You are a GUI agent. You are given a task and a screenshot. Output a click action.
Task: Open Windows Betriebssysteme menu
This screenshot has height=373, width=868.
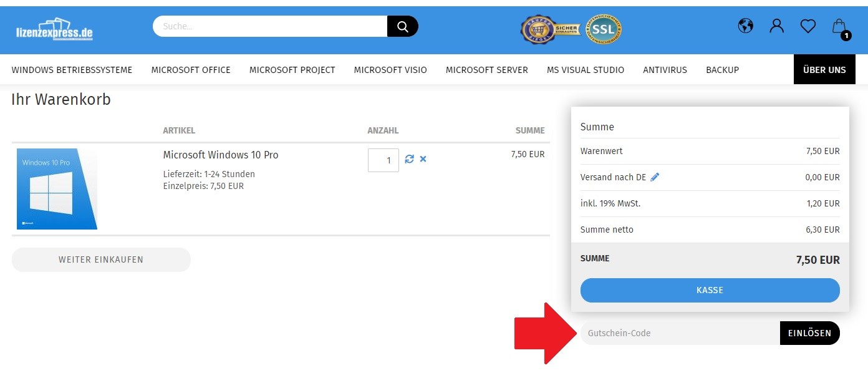tap(72, 70)
